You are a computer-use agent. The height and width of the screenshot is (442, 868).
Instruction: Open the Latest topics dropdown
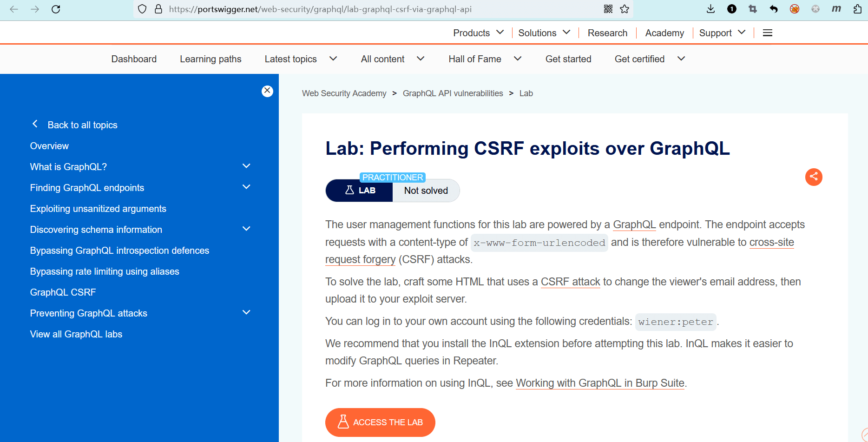point(300,59)
